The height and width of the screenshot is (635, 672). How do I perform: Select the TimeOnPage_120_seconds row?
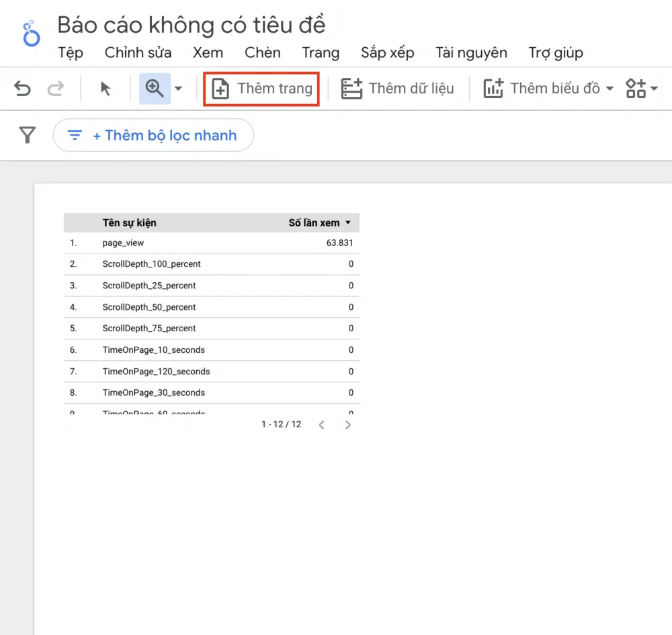[x=211, y=371]
